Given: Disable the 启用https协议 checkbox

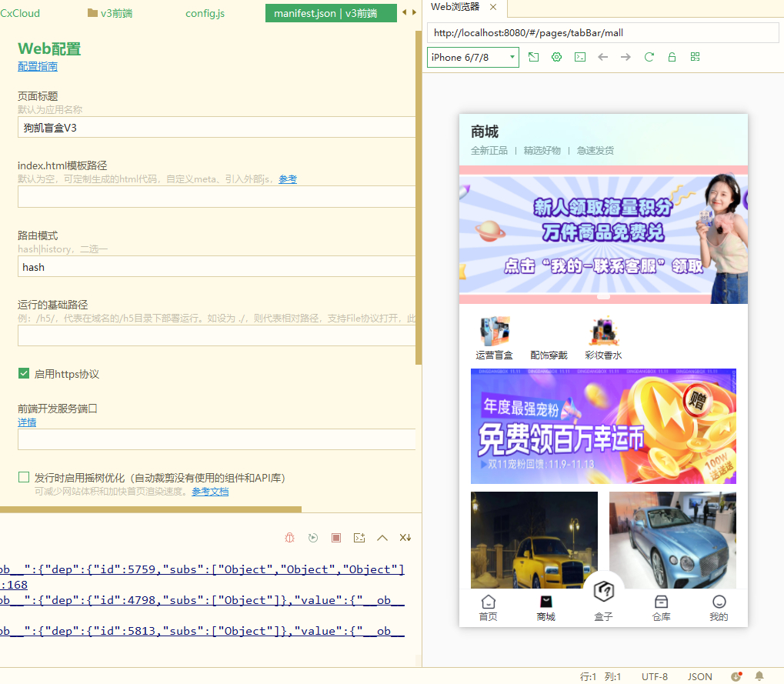Looking at the screenshot, I should (x=24, y=374).
